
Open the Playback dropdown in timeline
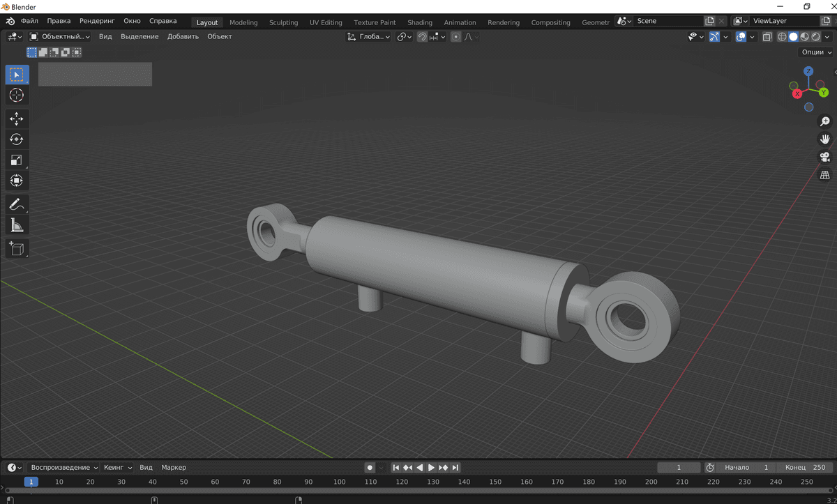(65, 467)
